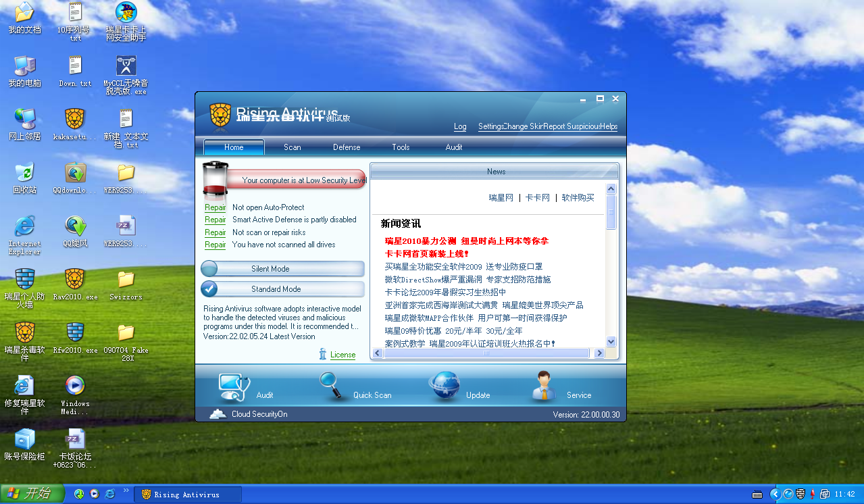Screen dimensions: 864x504
Task: Open the Tools tab
Action: point(401,147)
